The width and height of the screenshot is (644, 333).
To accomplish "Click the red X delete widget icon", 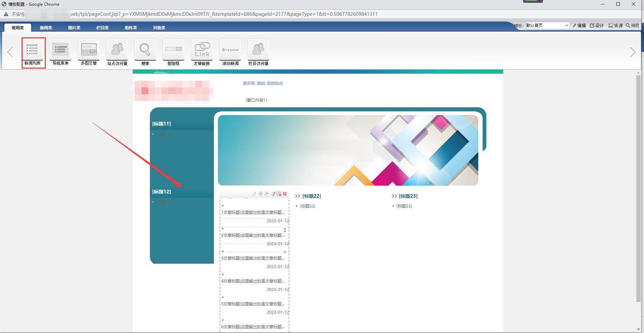I will [x=285, y=194].
